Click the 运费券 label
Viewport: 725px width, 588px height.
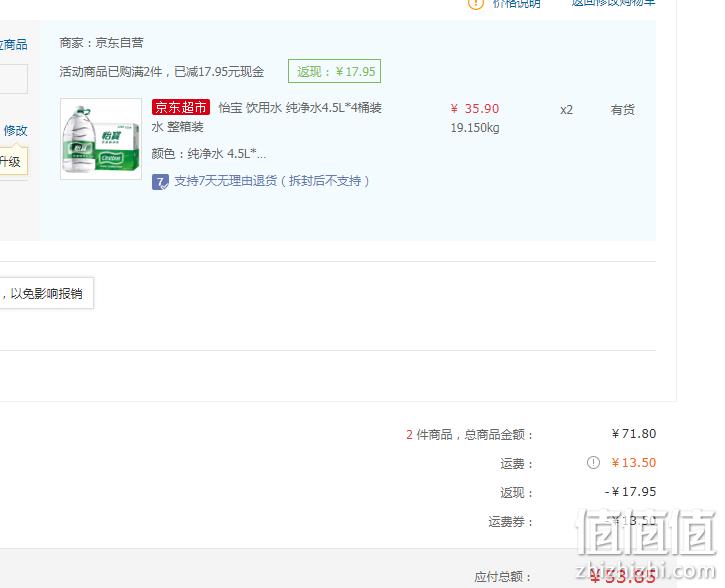(510, 521)
